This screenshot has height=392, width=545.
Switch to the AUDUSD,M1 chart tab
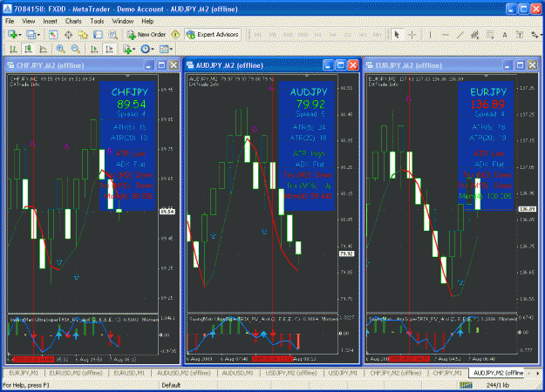[238, 373]
